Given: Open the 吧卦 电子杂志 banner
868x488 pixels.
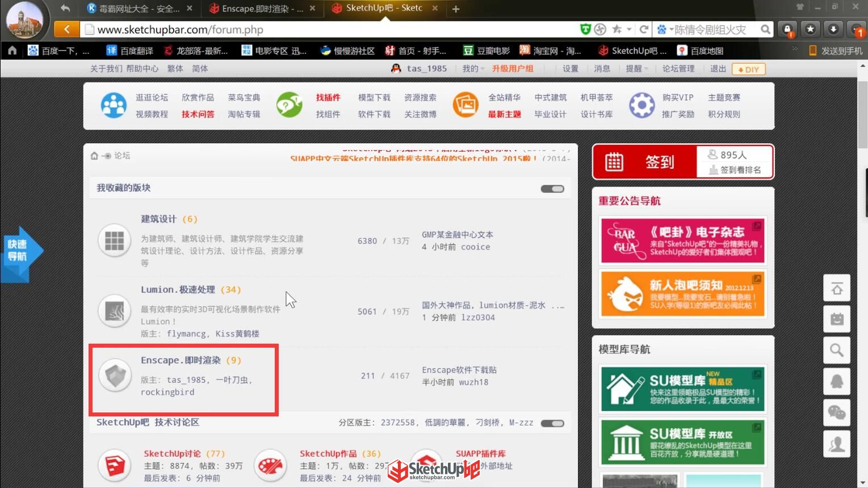Looking at the screenshot, I should pos(683,240).
